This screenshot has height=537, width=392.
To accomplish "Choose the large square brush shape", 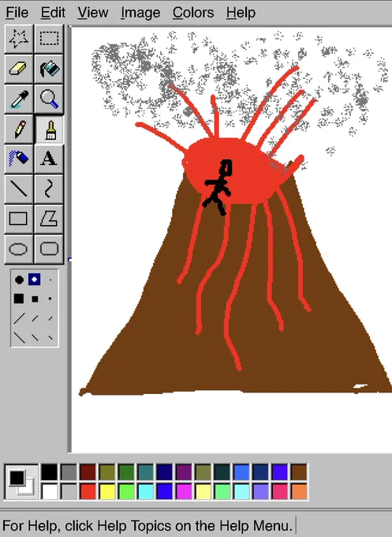I will [19, 299].
